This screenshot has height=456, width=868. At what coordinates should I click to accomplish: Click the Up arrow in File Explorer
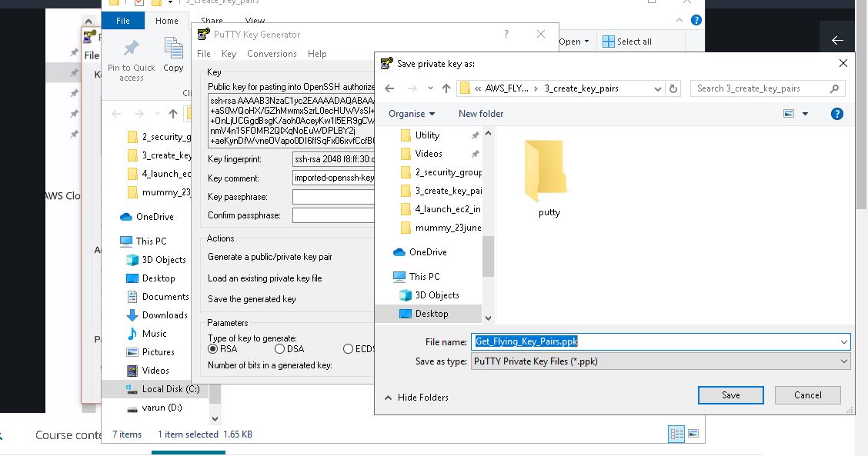172,114
